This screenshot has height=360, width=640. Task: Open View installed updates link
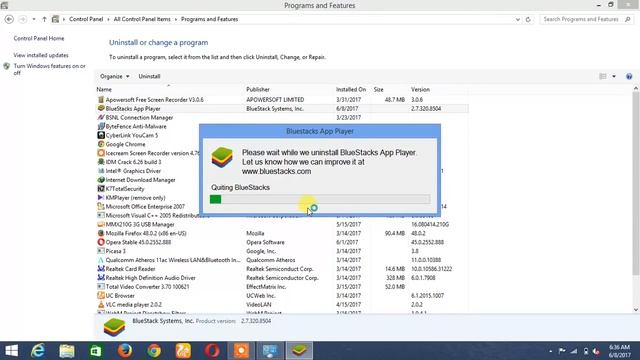(x=41, y=55)
